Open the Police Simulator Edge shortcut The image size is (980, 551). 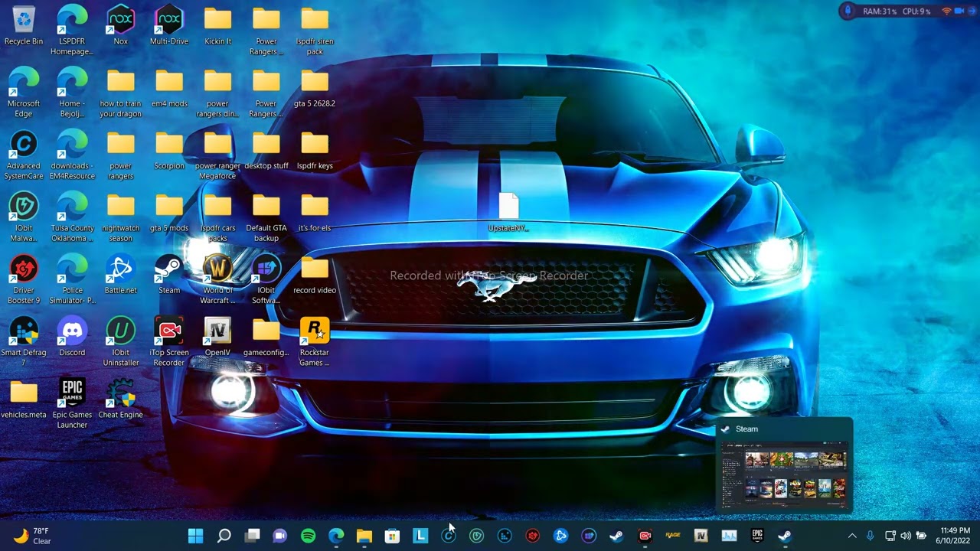72,279
